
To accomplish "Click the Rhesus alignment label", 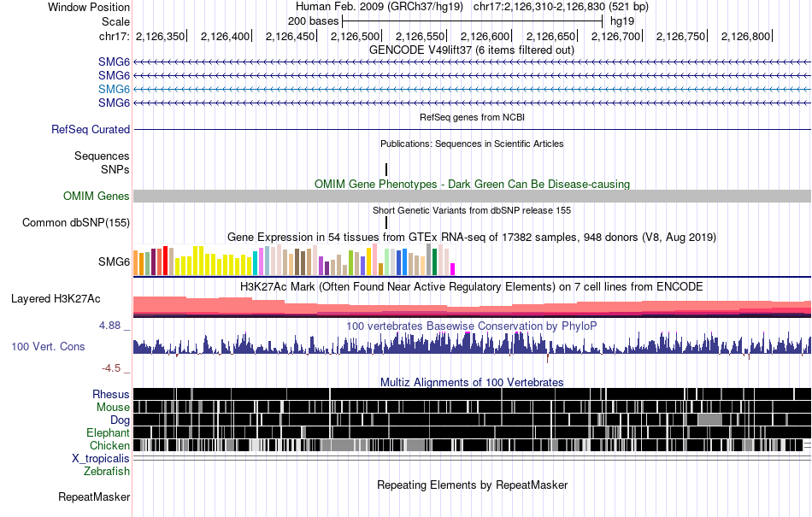I will click(x=111, y=394).
